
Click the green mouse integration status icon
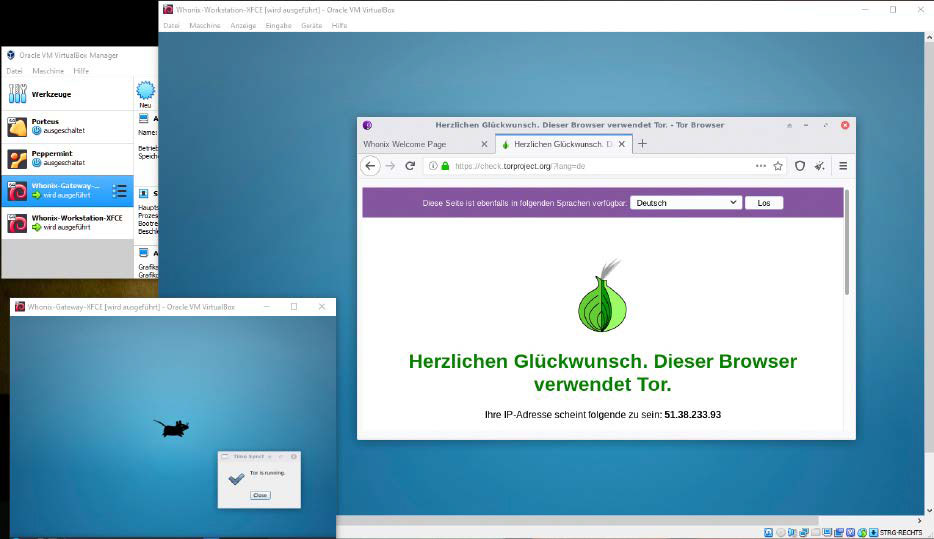pyautogui.click(x=862, y=532)
